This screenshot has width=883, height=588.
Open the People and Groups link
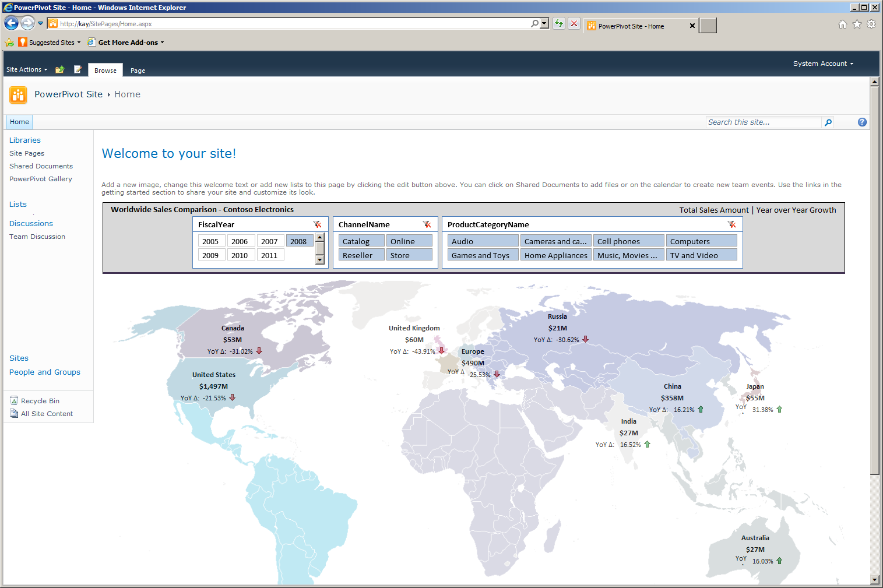pos(45,372)
